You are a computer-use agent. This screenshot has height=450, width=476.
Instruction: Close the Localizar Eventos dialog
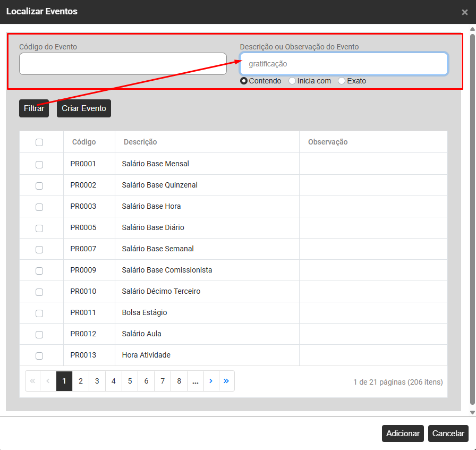coord(464,12)
